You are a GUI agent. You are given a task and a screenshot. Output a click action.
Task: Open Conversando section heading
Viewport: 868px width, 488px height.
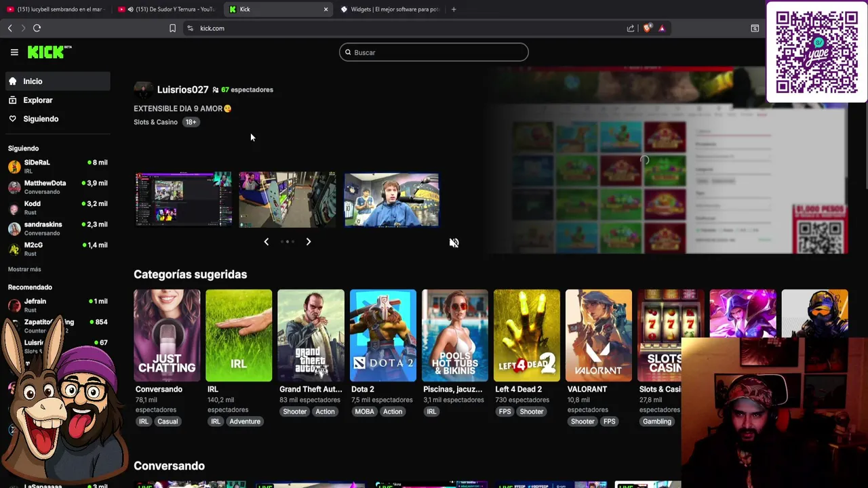click(169, 466)
